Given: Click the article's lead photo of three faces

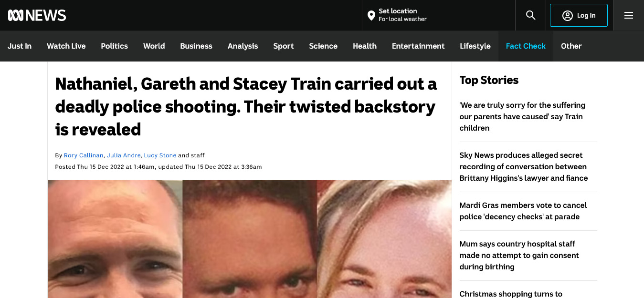Looking at the screenshot, I should (x=250, y=239).
